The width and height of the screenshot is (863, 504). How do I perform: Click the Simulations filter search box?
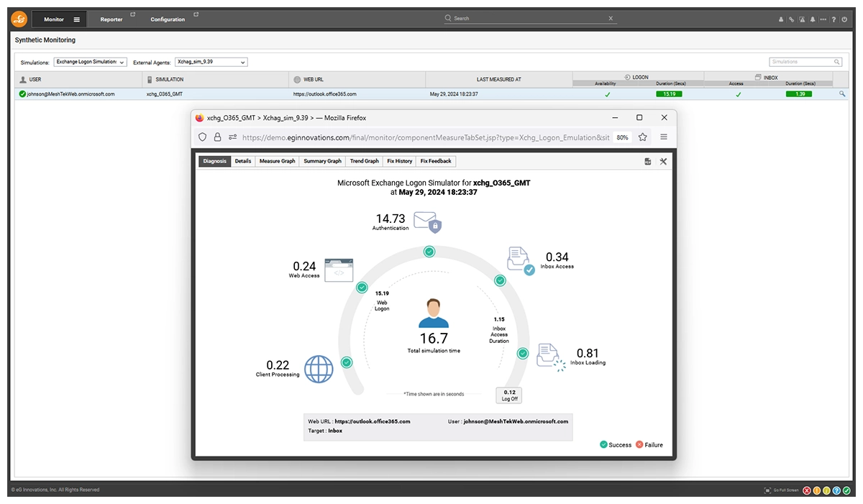tap(805, 62)
